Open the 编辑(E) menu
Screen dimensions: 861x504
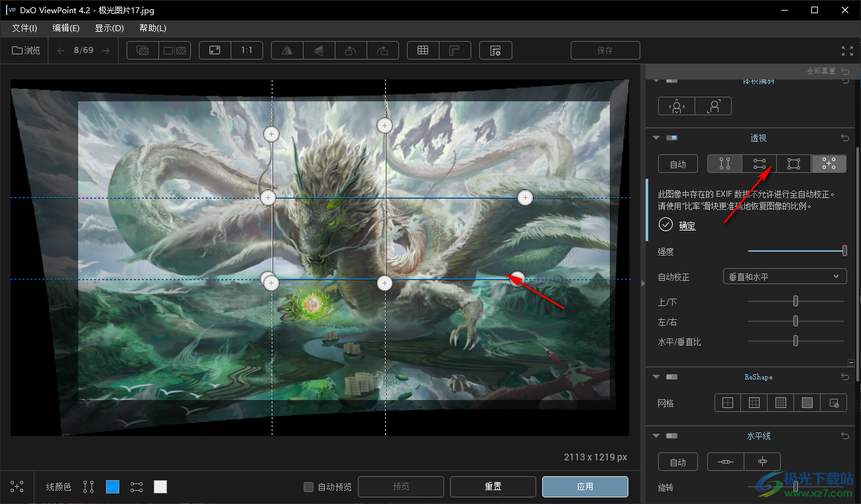coord(66,28)
